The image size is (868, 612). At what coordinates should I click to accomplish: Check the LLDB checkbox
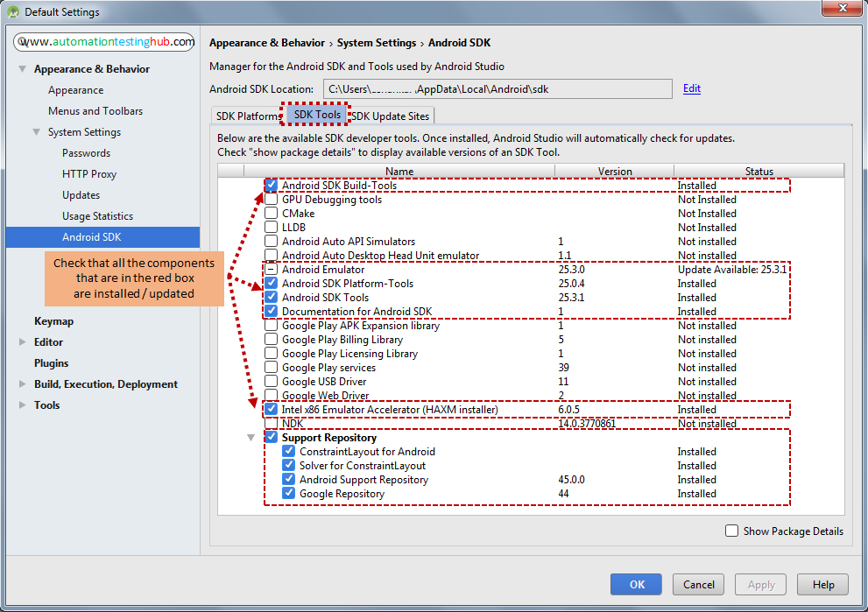tap(271, 227)
